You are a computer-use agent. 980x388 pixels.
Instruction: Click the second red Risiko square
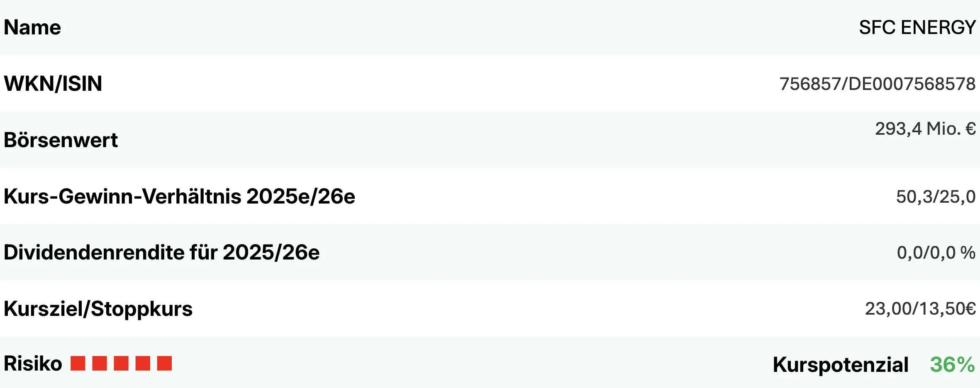[x=99, y=363]
